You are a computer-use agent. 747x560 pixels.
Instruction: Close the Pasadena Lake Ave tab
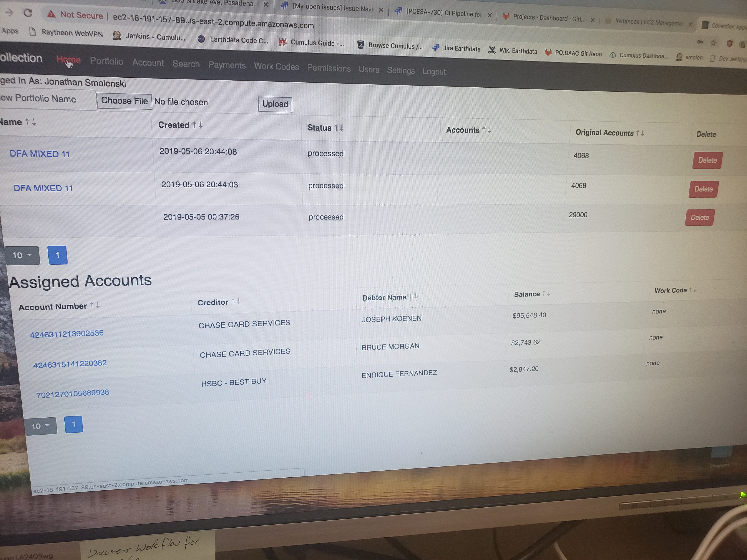[x=266, y=4]
